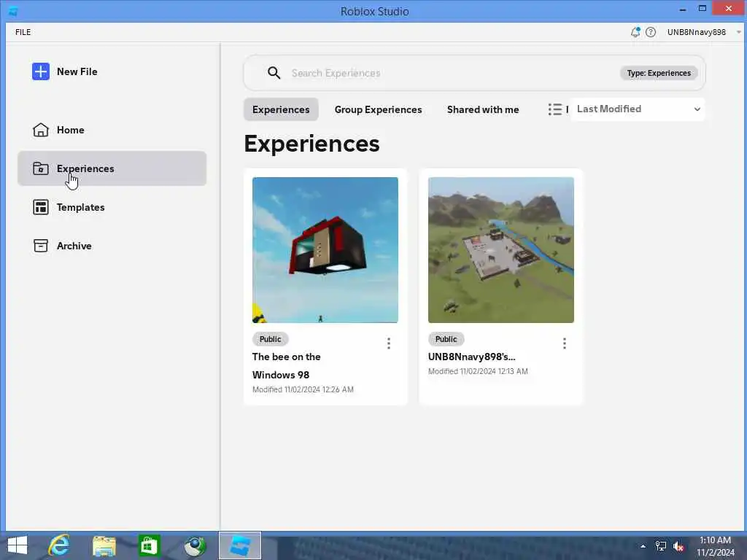This screenshot has width=747, height=560.
Task: Click the globe app taskbar icon
Action: pyautogui.click(x=195, y=546)
